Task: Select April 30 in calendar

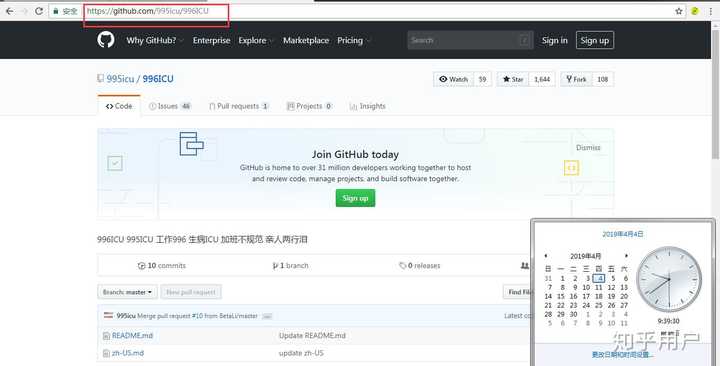Action: point(574,314)
